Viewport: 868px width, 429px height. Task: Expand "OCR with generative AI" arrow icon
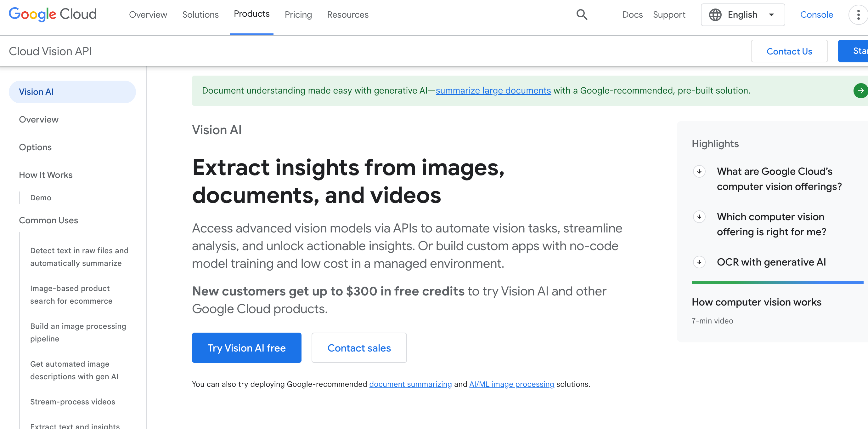point(699,262)
